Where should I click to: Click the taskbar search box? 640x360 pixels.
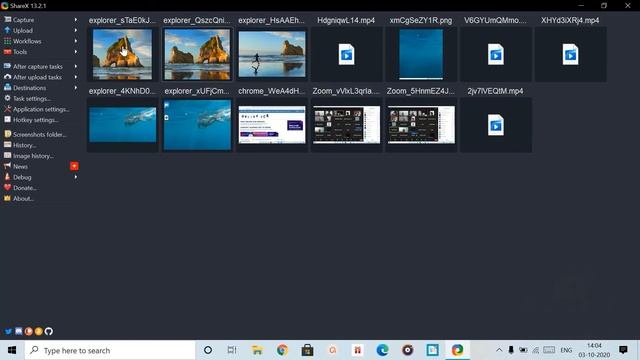[x=110, y=350]
